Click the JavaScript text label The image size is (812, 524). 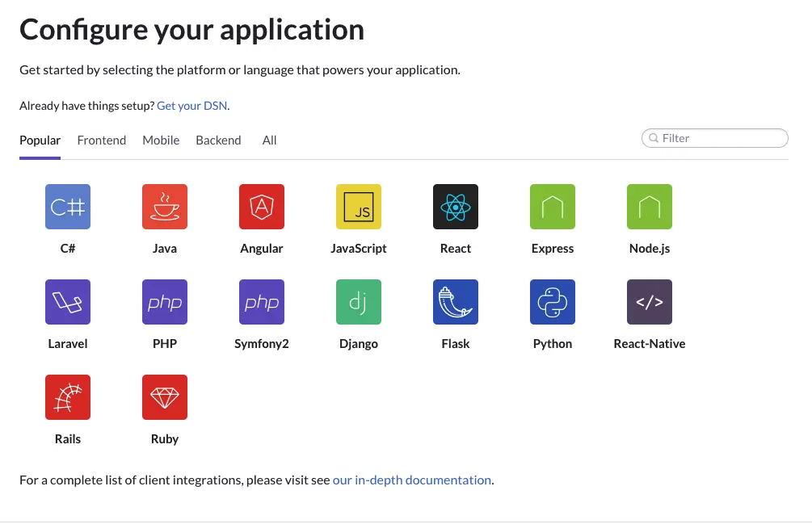tap(359, 249)
